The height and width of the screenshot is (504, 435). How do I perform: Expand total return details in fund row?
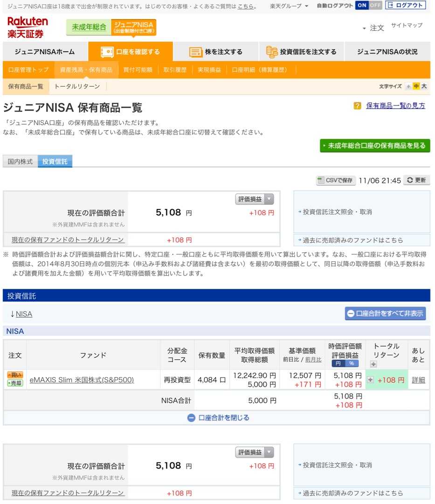tap(370, 379)
